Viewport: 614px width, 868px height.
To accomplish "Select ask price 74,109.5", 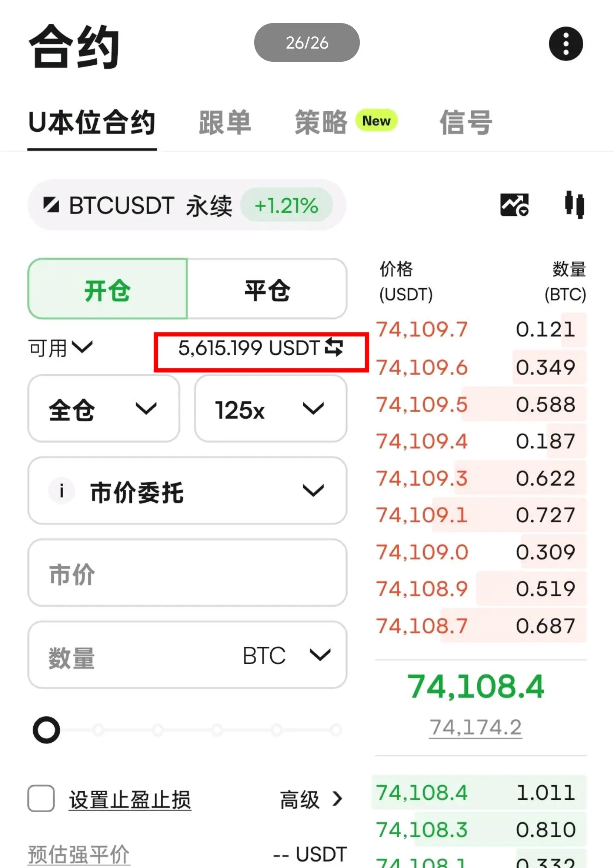I will tap(422, 404).
